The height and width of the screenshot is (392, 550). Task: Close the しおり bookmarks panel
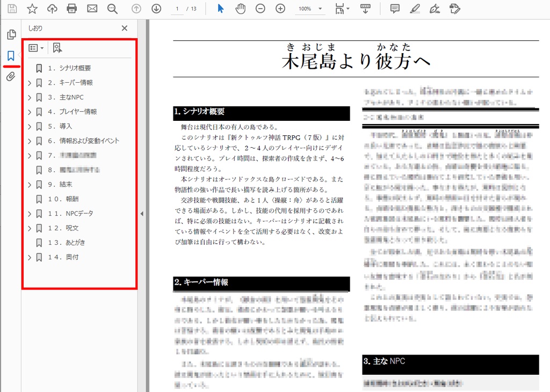coord(125,28)
